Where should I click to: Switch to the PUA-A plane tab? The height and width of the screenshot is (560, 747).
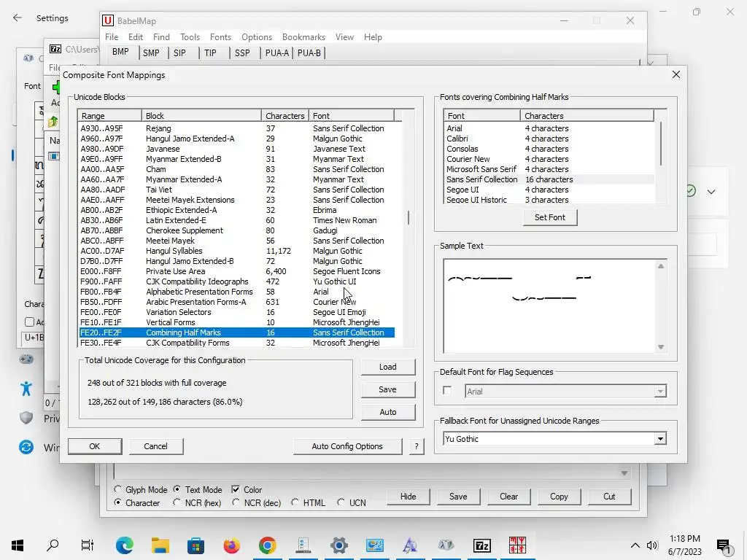pos(276,52)
